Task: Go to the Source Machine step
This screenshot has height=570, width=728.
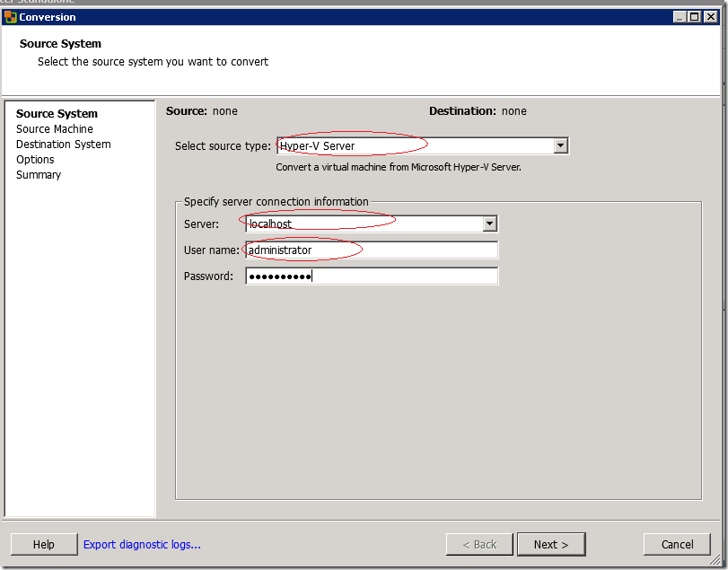Action: click(54, 129)
